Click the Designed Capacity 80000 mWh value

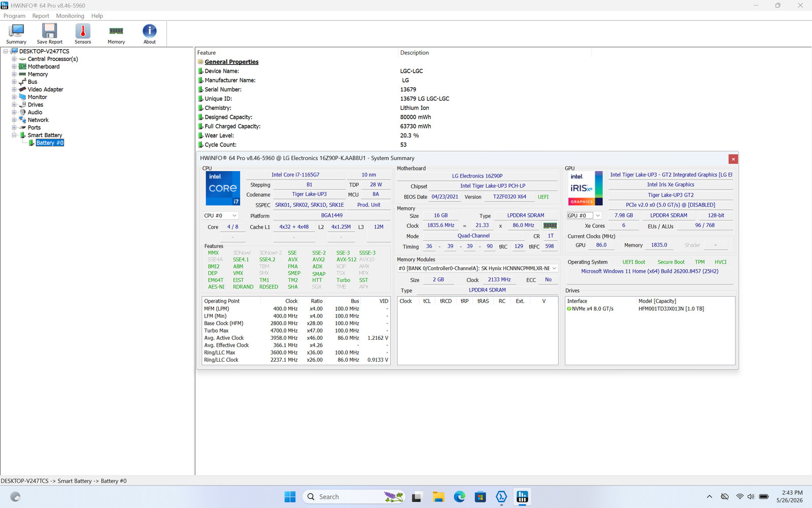pyautogui.click(x=416, y=117)
